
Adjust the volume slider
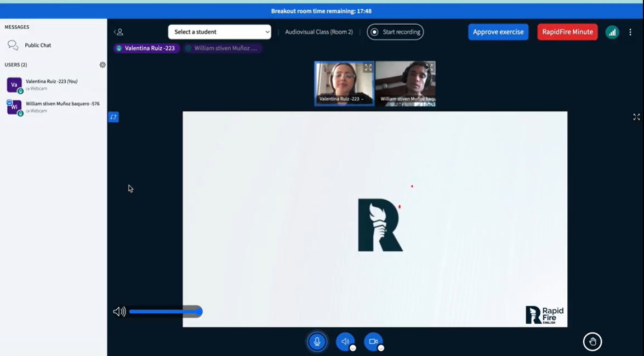click(x=166, y=312)
